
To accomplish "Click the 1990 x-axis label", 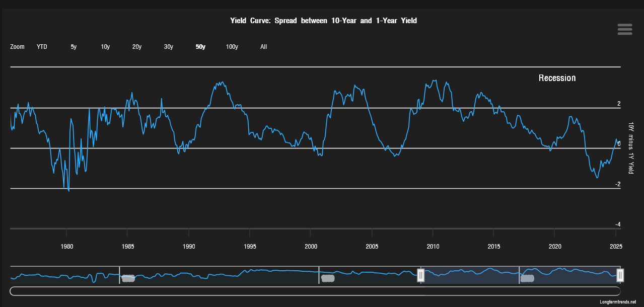I will pyautogui.click(x=189, y=246).
